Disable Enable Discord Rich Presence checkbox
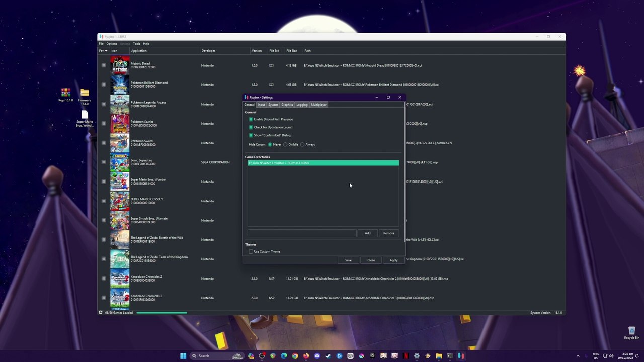Screen dimensions: 644x362 [251, 119]
